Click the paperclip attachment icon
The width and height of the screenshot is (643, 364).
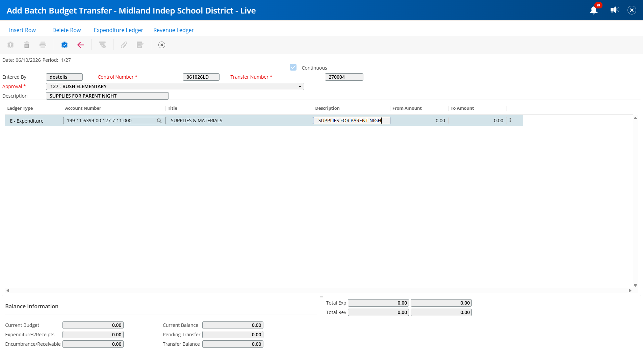(x=124, y=45)
